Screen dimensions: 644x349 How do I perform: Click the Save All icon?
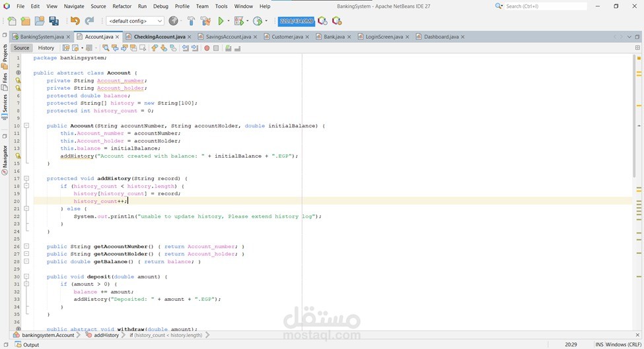coord(54,21)
